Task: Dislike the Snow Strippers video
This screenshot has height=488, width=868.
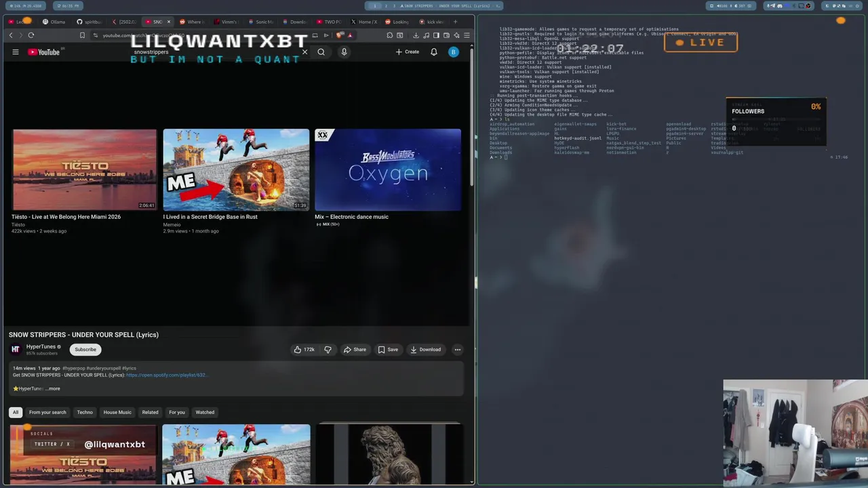Action: pos(328,350)
